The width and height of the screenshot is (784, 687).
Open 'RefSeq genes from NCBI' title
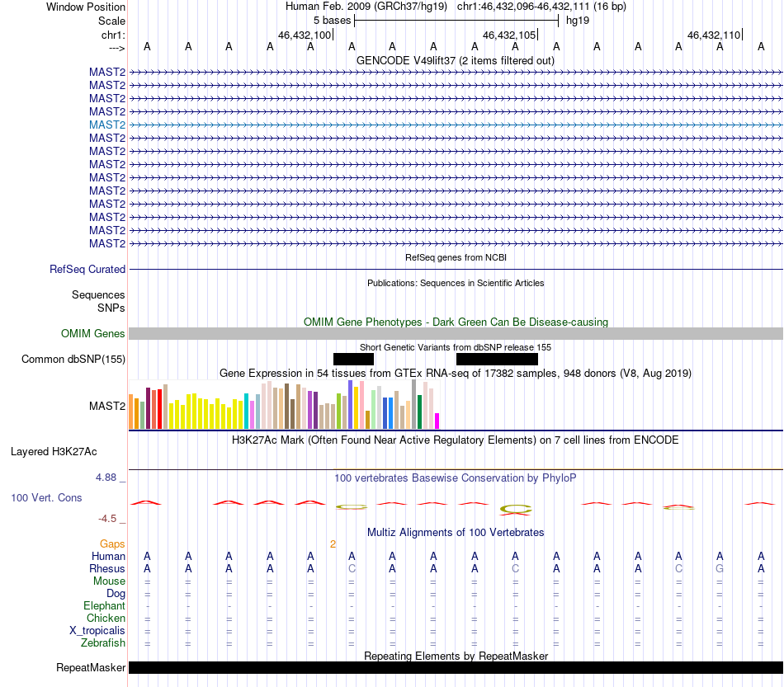pos(456,257)
